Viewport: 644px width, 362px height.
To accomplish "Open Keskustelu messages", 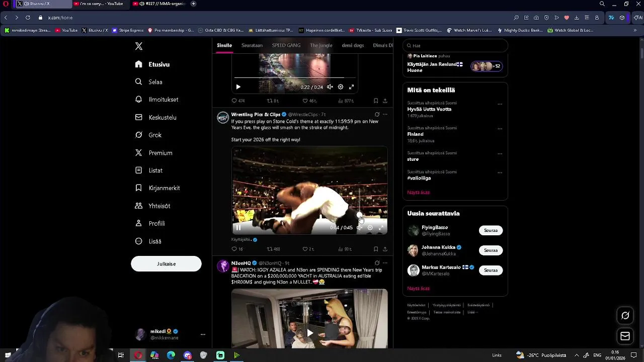I will pos(156,117).
